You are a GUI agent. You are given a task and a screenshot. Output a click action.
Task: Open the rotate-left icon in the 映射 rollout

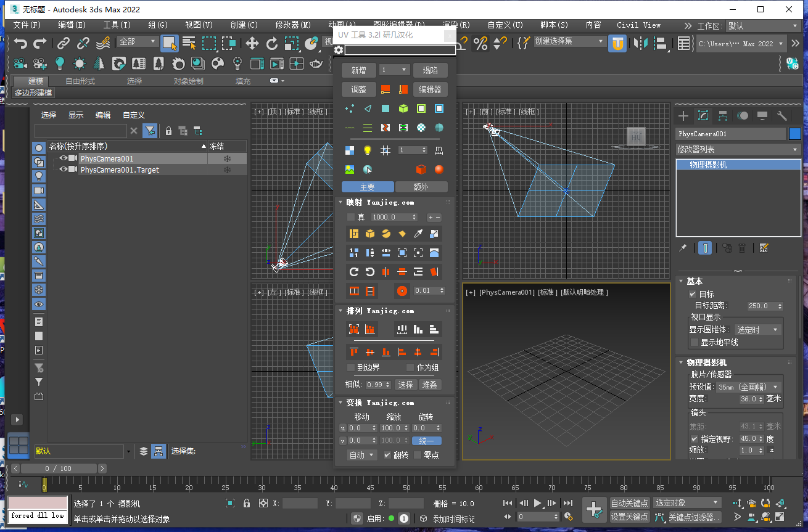point(370,271)
